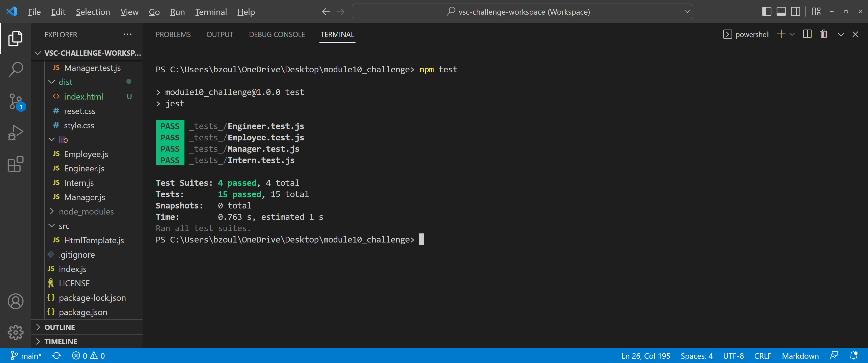The image size is (868, 363).
Task: Open the Run menu
Action: pos(177,12)
